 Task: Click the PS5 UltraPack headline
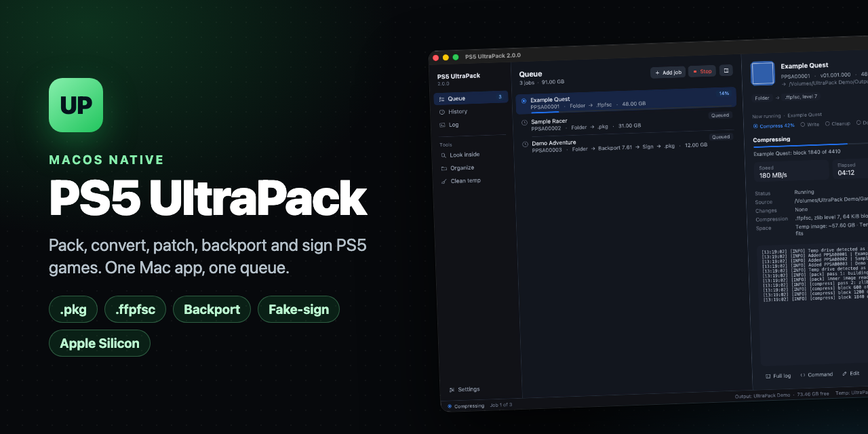click(208, 199)
